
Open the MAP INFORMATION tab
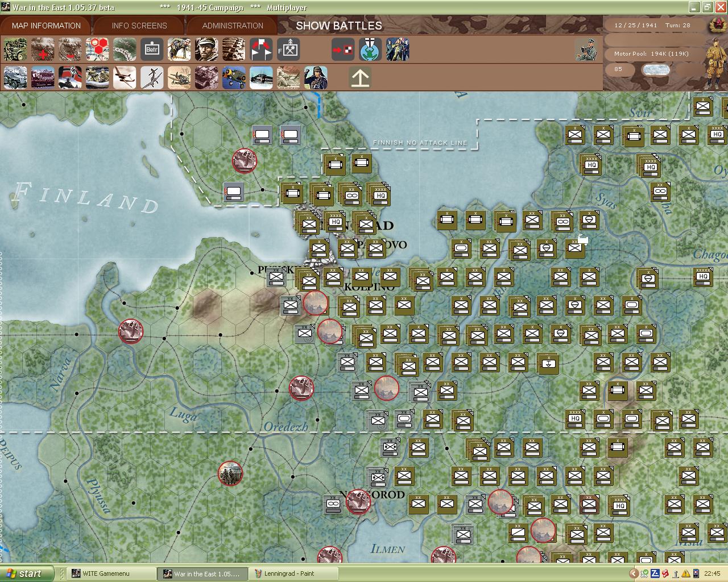(46, 26)
